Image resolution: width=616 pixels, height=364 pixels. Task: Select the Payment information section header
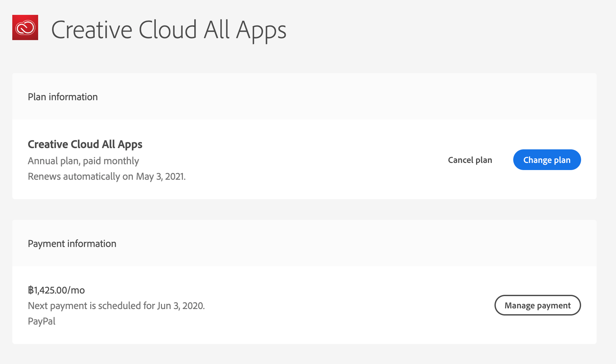(x=72, y=243)
